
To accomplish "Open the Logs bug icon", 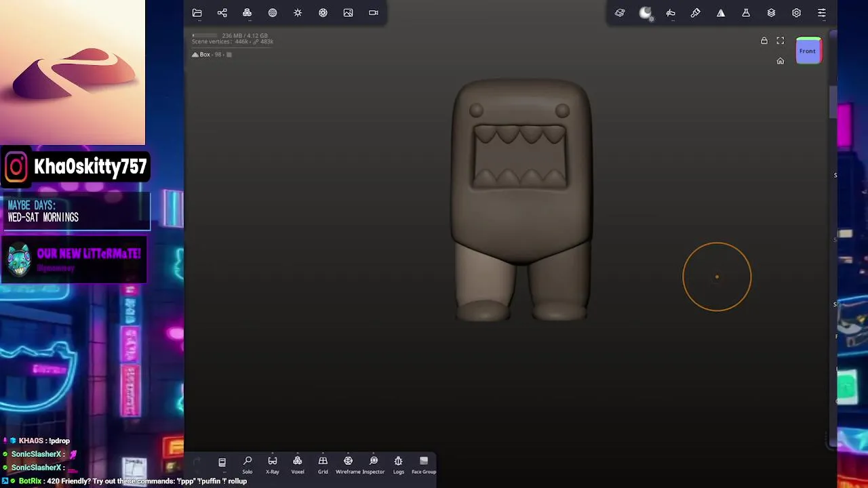I will click(x=399, y=464).
